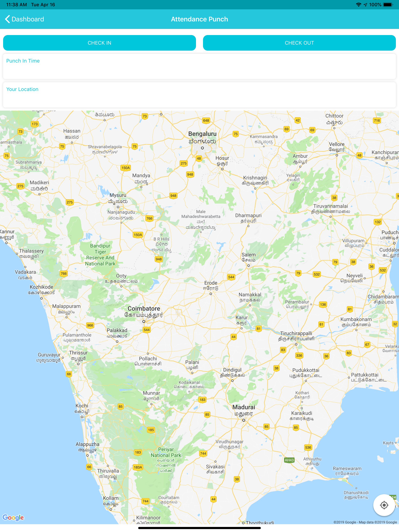Tap the Kumbakonam city label

[x=356, y=322]
